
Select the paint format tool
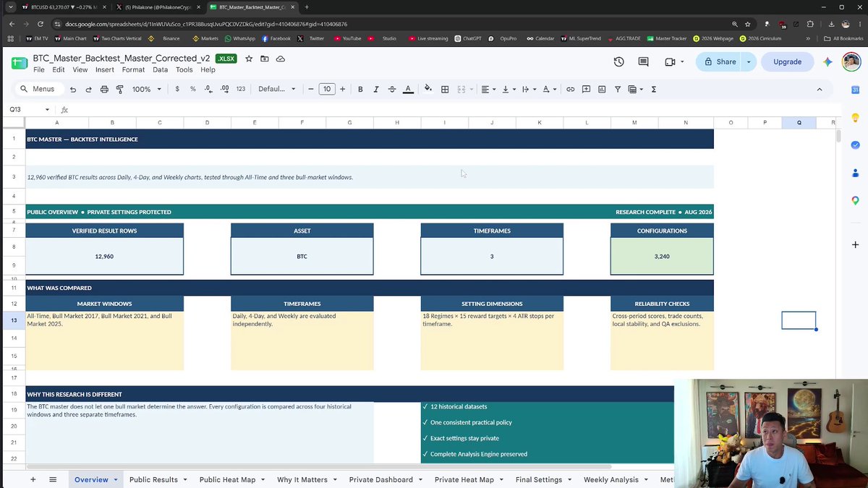point(120,89)
